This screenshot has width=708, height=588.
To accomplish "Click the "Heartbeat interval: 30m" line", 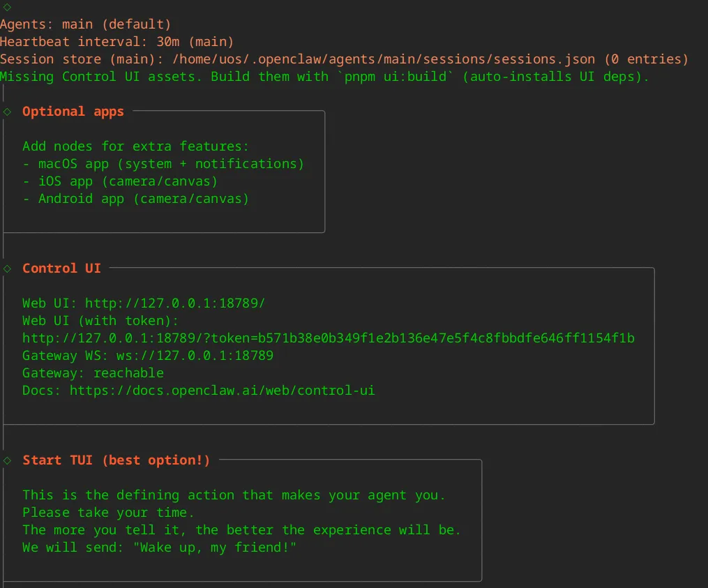I will click(116, 42).
